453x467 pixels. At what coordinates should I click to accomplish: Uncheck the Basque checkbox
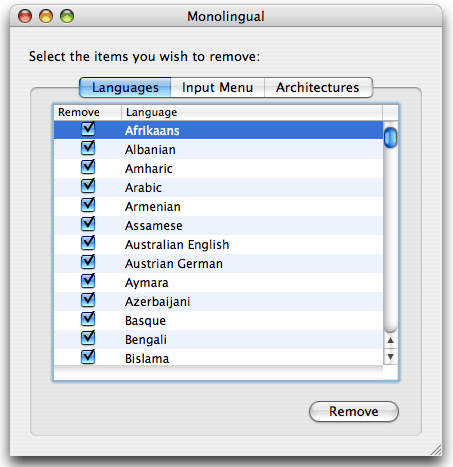88,319
